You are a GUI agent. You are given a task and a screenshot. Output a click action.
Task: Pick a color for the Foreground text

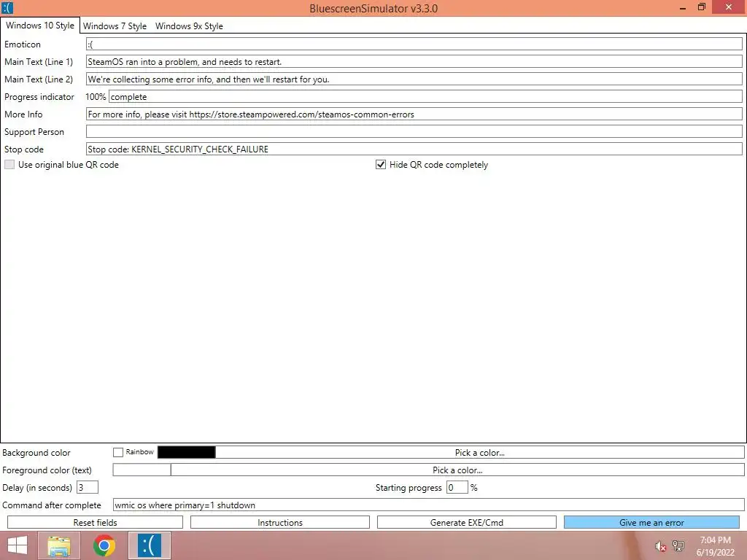(x=457, y=470)
